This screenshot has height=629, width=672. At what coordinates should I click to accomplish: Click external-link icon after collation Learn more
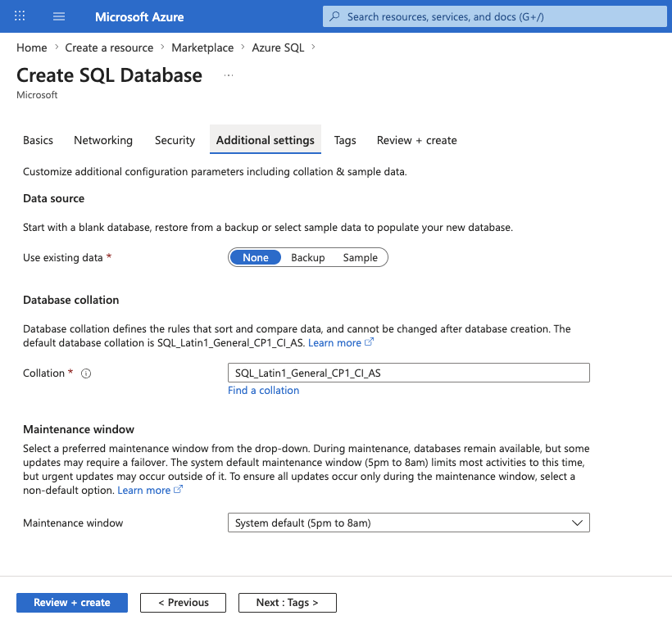[x=369, y=342]
